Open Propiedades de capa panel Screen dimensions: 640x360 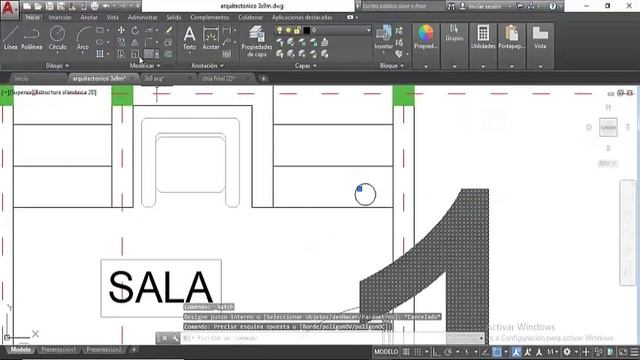point(257,41)
